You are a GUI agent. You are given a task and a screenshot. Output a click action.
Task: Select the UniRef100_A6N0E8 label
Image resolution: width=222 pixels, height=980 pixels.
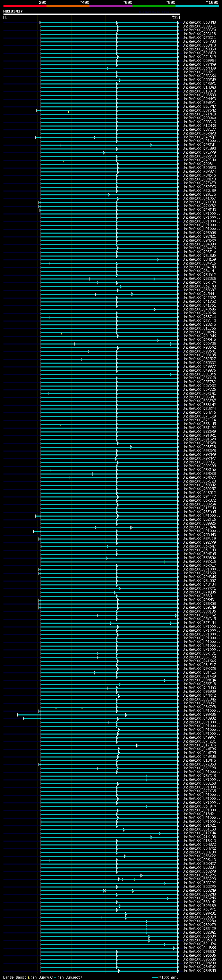pos(199,473)
